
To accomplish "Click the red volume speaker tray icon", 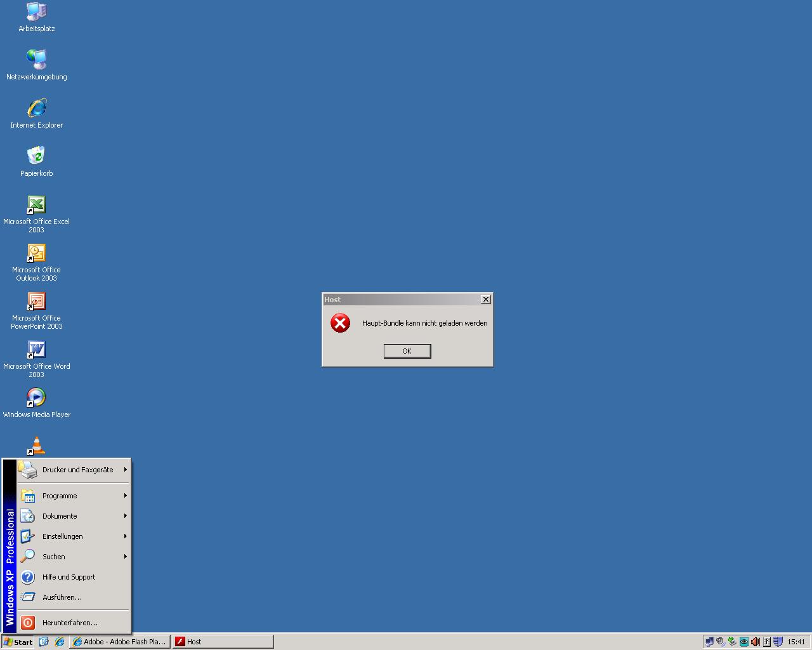I will 755,642.
